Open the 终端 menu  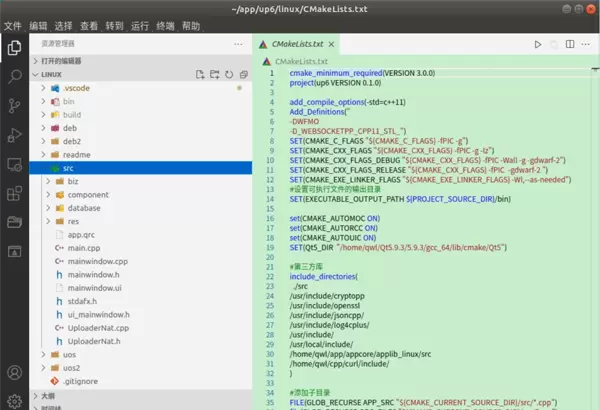(x=165, y=25)
